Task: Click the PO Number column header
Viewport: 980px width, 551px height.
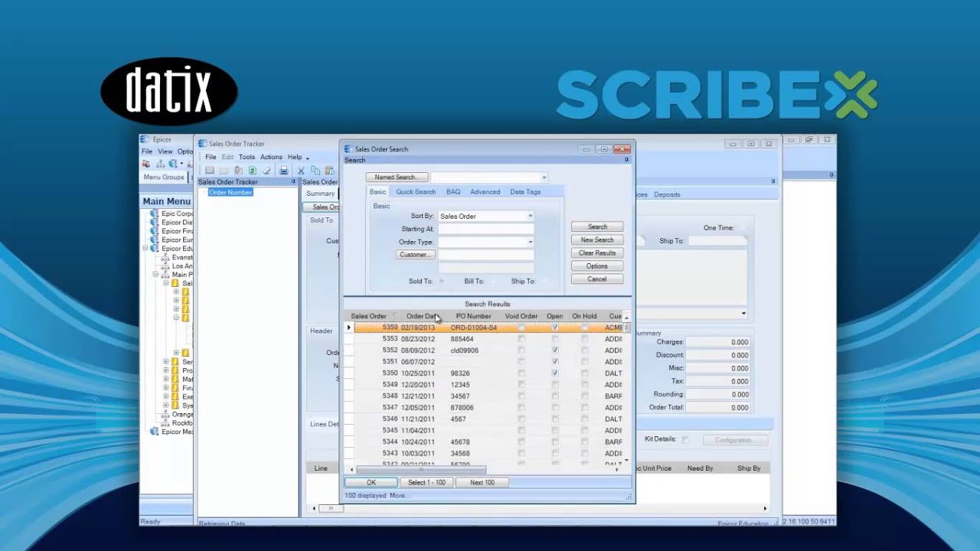Action: tap(473, 316)
